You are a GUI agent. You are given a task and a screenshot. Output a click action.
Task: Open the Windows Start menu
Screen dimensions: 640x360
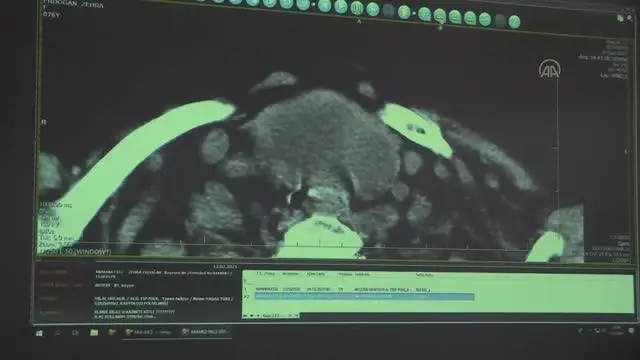point(39,333)
